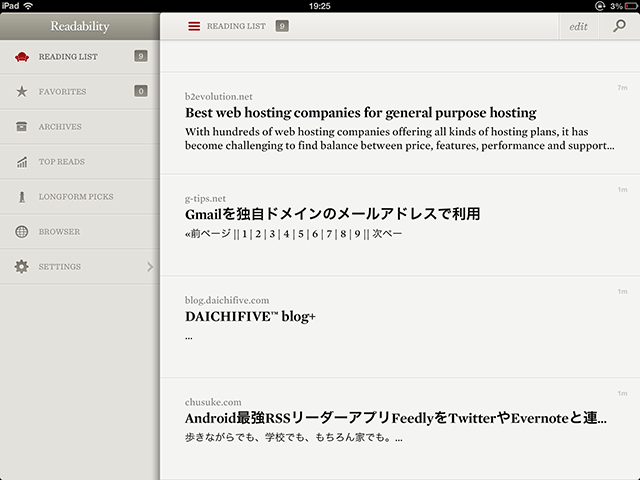
Task: Click the 7m timestamp on hosting article
Action: (622, 88)
